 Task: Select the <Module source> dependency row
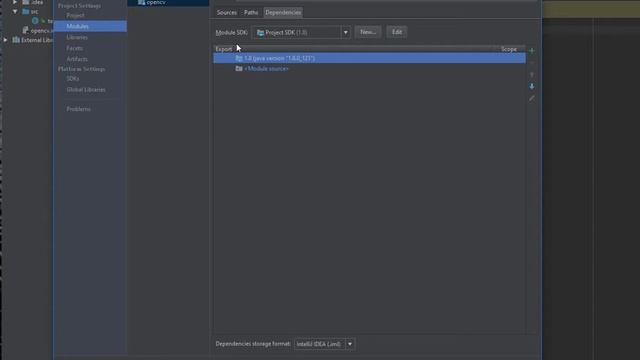coord(369,69)
